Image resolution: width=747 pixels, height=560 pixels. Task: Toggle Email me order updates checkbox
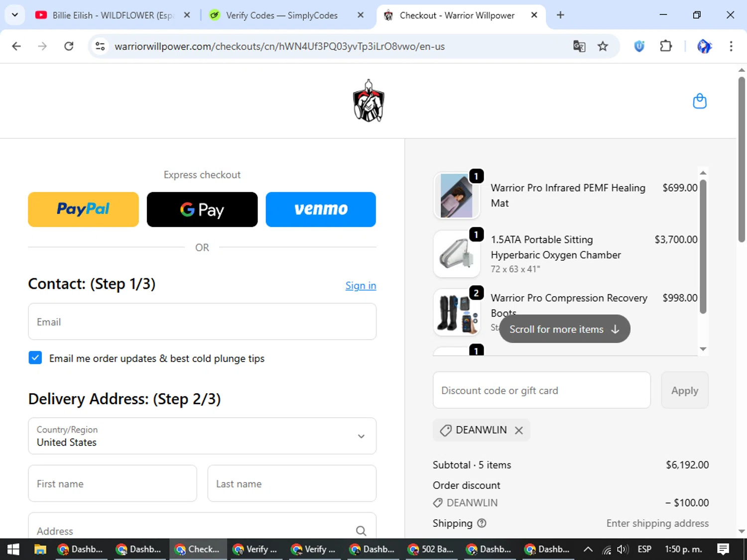[35, 358]
